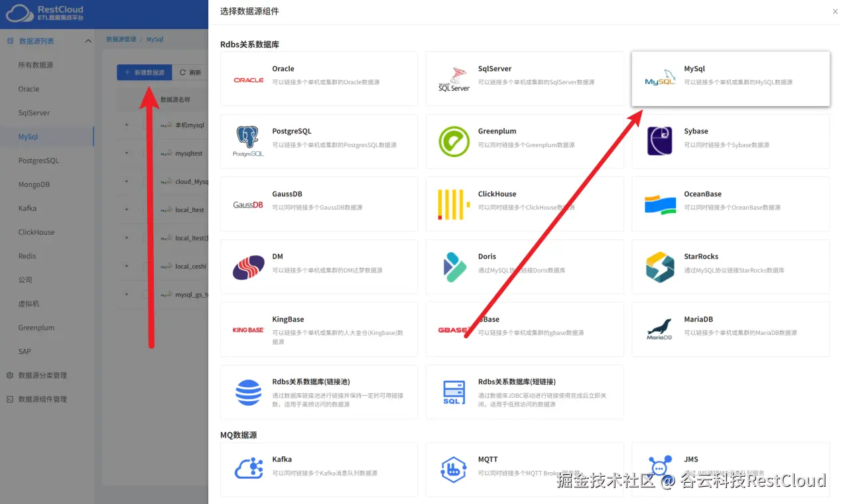Select Kafka in the left sidebar

27,208
